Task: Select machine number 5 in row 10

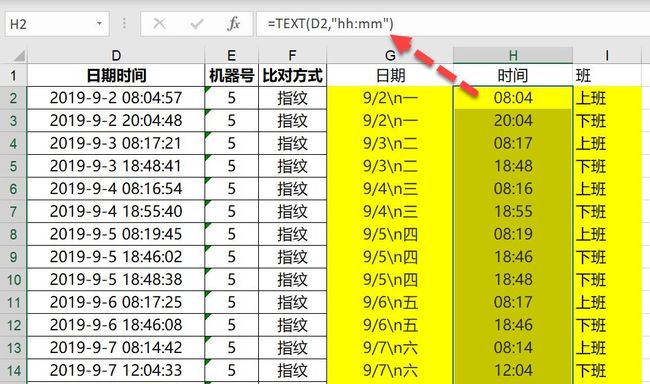Action: pos(231,279)
